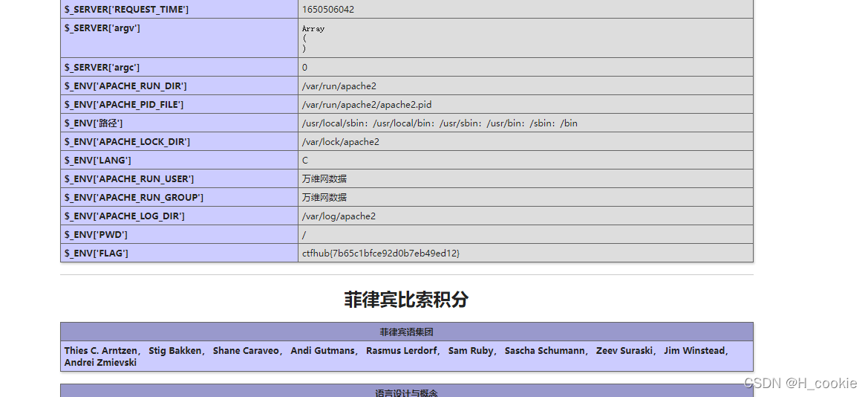Click the LANG value C

pyautogui.click(x=305, y=161)
